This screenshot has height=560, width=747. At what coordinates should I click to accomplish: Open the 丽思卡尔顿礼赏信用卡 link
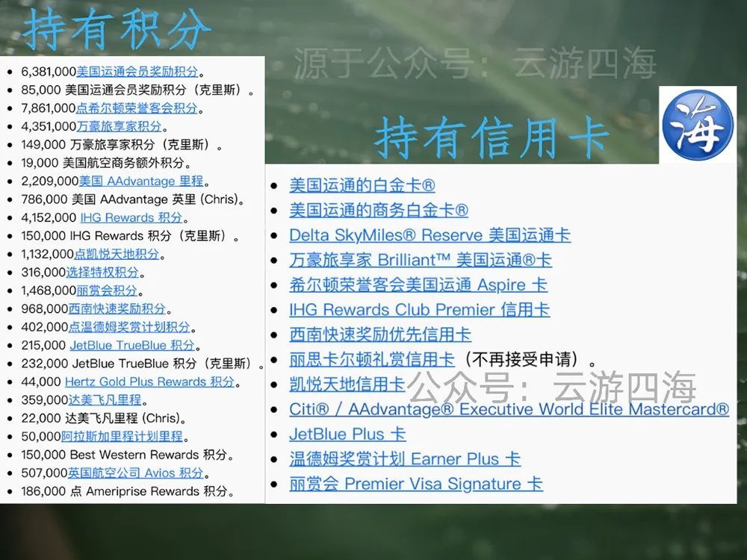coord(372,359)
